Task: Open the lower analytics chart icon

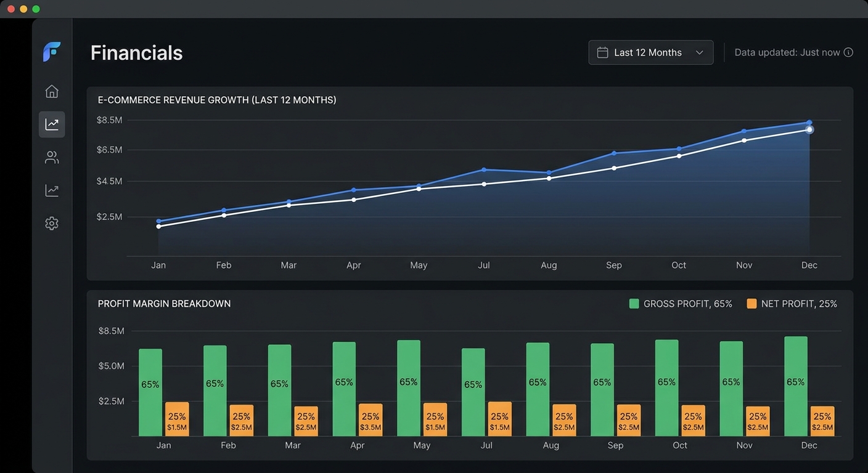Action: 52,190
